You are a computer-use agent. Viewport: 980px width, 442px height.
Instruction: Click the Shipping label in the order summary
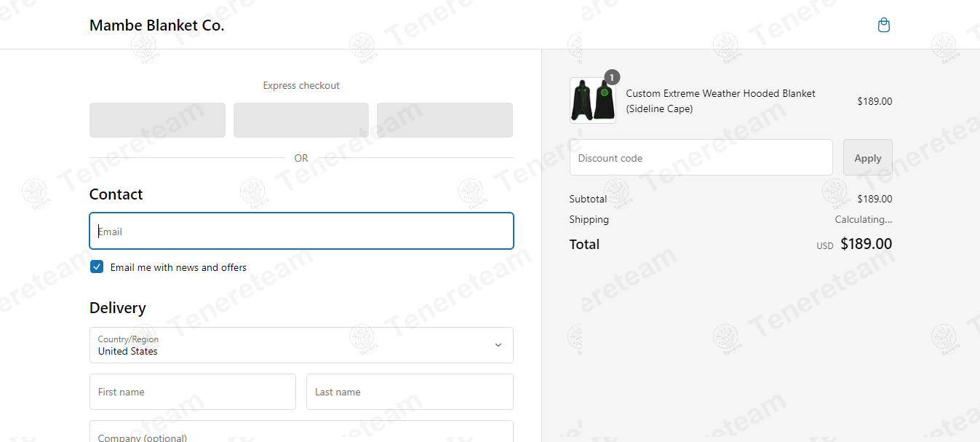coord(589,219)
